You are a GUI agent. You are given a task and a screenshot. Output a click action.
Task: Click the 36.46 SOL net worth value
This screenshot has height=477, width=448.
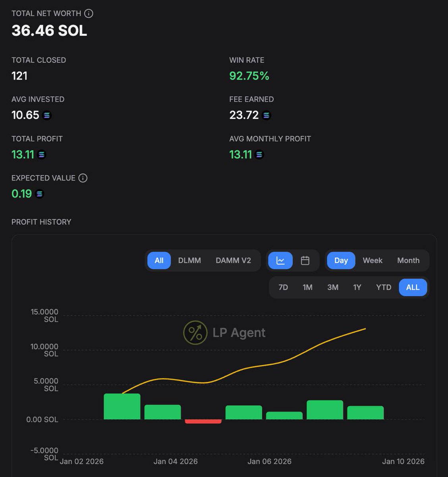[49, 31]
